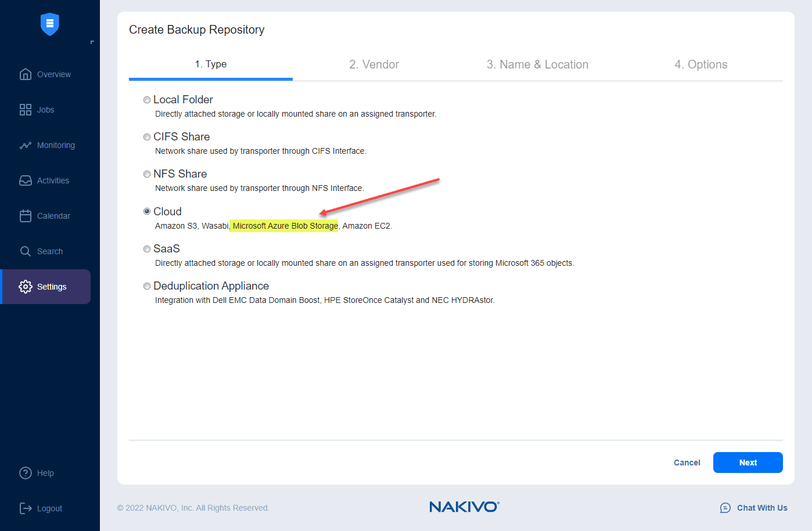Click the Dell EMC Data Domain description
This screenshot has height=531, width=812.
325,300
